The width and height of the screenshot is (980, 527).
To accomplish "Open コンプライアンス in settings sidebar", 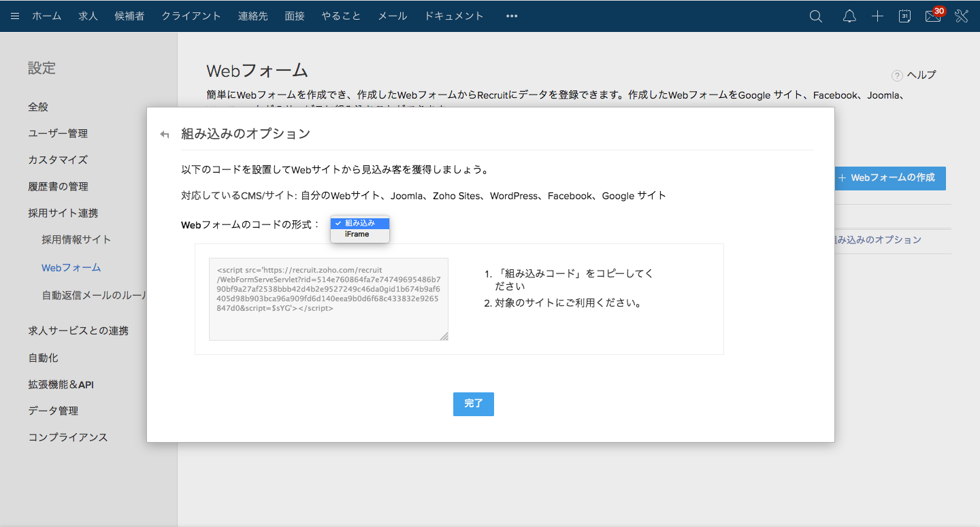I will [x=68, y=437].
